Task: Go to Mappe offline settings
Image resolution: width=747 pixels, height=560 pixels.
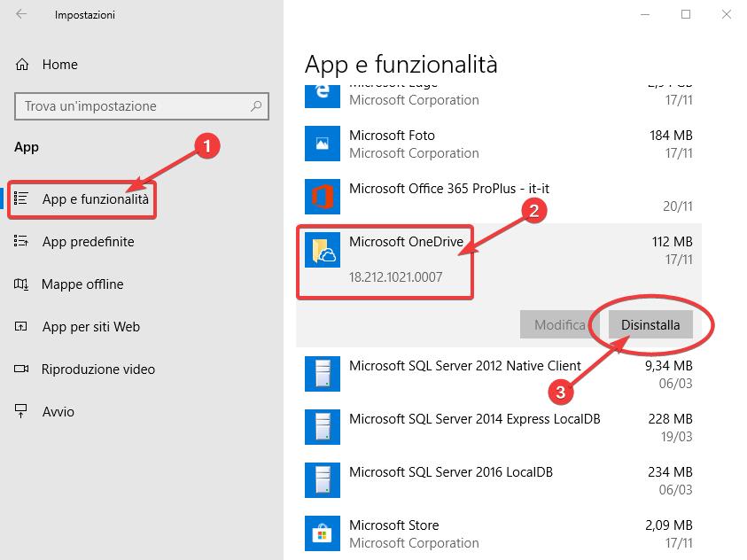Action: 82,284
